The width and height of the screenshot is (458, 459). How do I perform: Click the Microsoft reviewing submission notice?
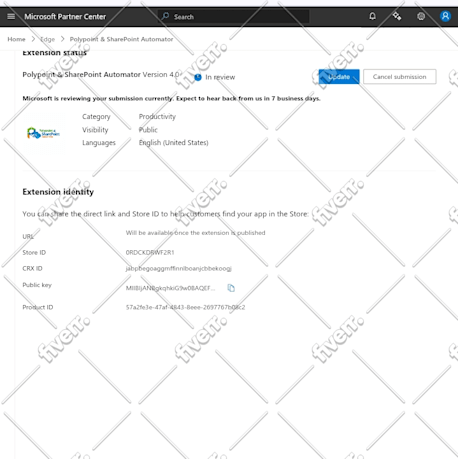[171, 99]
